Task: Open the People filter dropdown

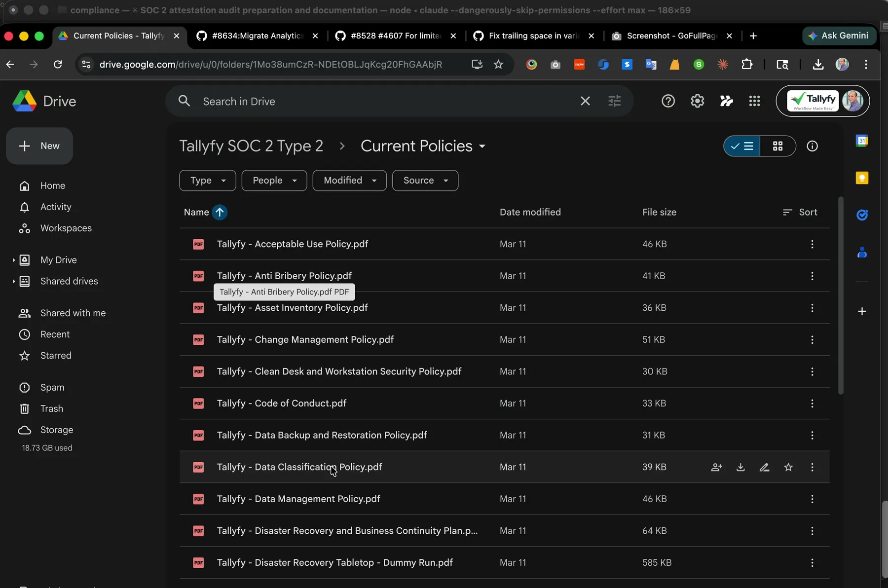Action: tap(274, 181)
